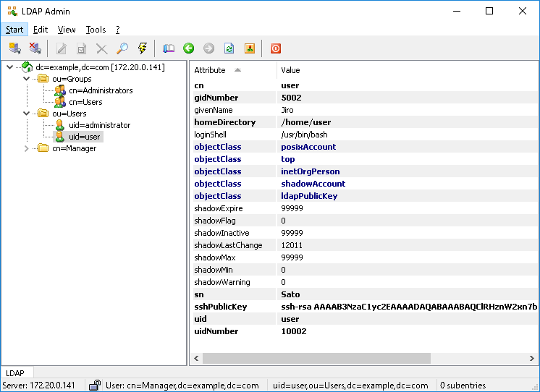Select objectClass value inetOrgPerson
Image resolution: width=540 pixels, height=392 pixels.
[x=311, y=171]
